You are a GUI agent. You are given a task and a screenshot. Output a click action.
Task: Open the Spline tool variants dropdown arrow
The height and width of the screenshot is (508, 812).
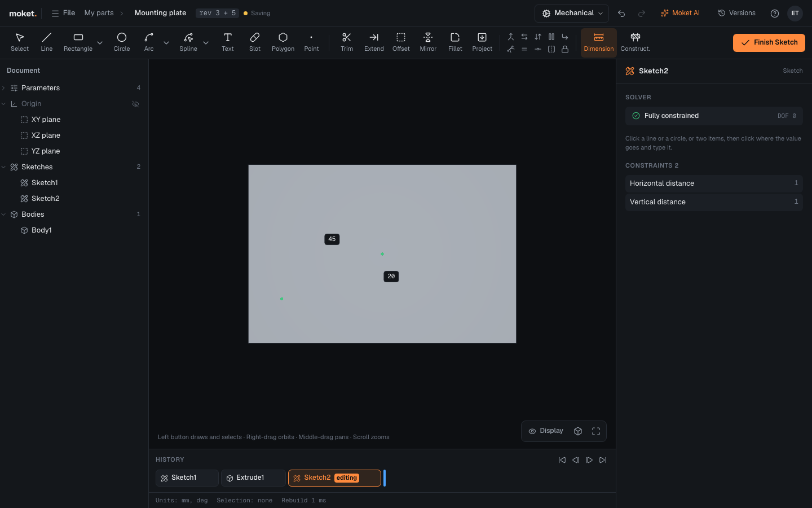[206, 43]
